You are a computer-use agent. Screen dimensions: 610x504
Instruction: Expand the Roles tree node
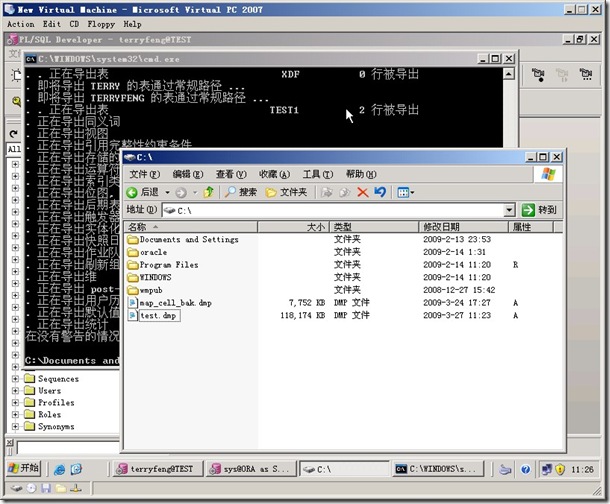point(16,414)
